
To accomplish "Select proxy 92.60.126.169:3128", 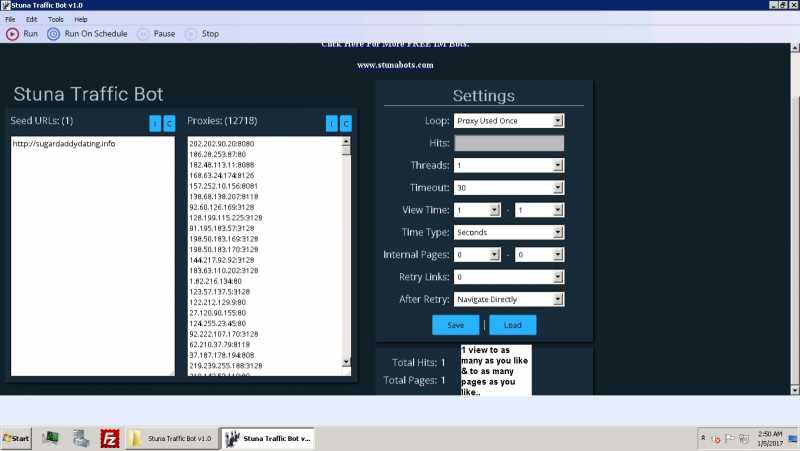I will [221, 207].
